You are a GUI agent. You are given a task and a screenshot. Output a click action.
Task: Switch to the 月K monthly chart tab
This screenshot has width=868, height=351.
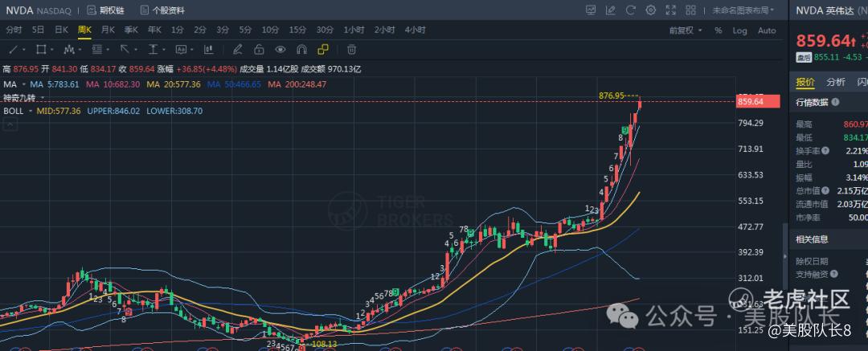click(108, 30)
